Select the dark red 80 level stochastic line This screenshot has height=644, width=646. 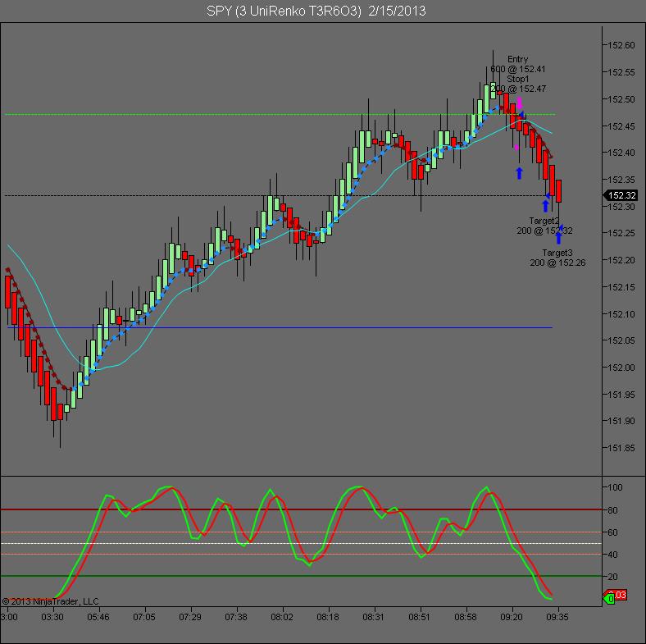pyautogui.click(x=301, y=509)
